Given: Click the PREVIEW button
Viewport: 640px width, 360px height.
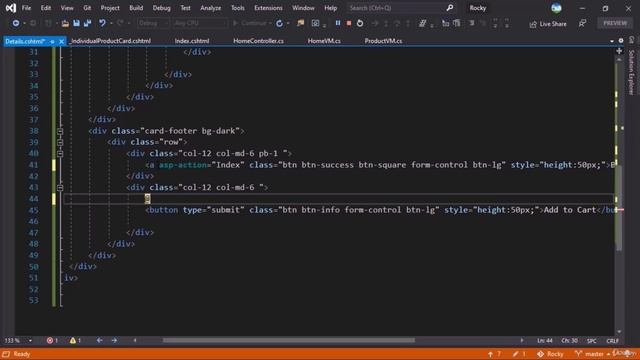Looking at the screenshot, I should [x=615, y=23].
